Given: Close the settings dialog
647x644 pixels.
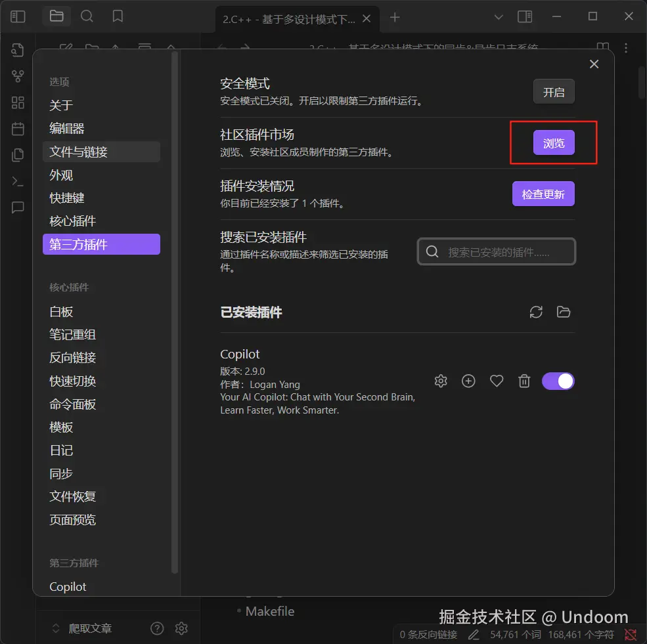Looking at the screenshot, I should point(594,64).
